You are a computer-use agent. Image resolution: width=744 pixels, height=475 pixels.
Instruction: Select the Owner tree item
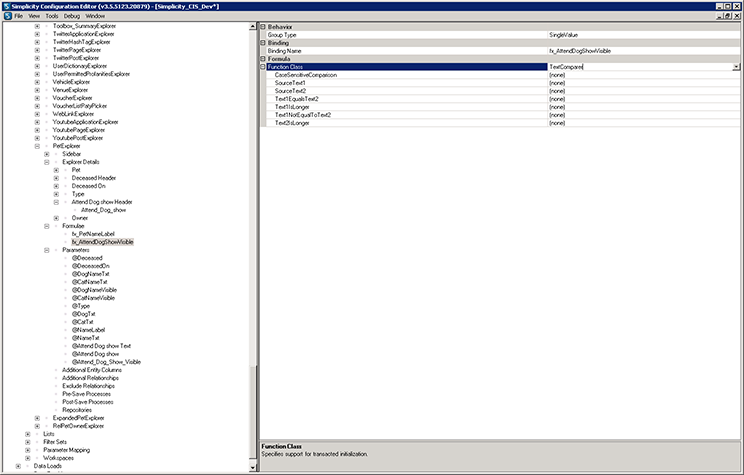tap(80, 218)
